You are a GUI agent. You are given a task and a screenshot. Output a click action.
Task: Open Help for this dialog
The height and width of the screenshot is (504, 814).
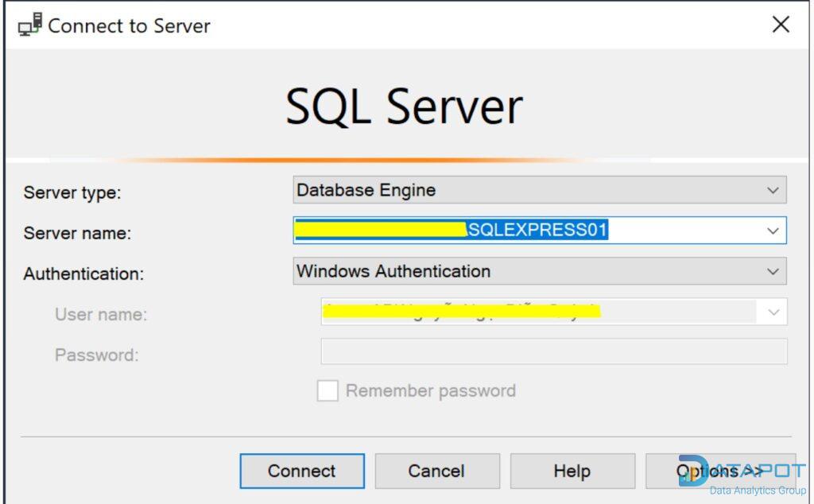tap(572, 471)
